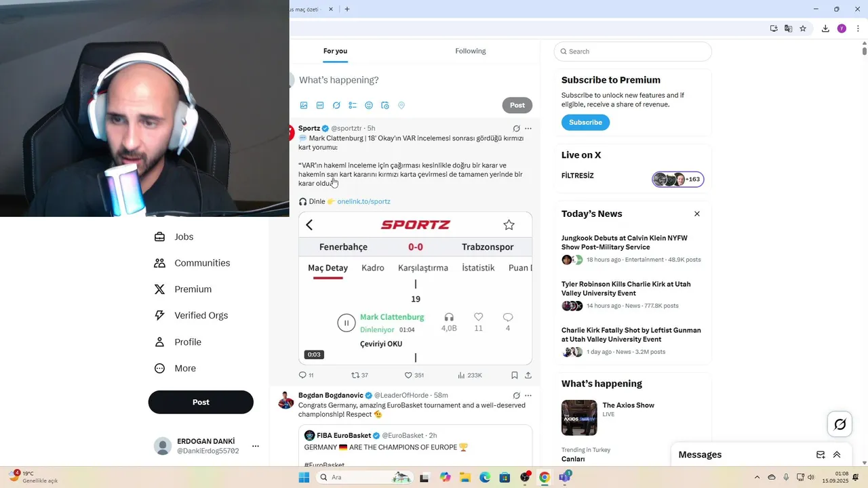Show hidden system tray icons
This screenshot has height=488, width=868.
point(757,477)
